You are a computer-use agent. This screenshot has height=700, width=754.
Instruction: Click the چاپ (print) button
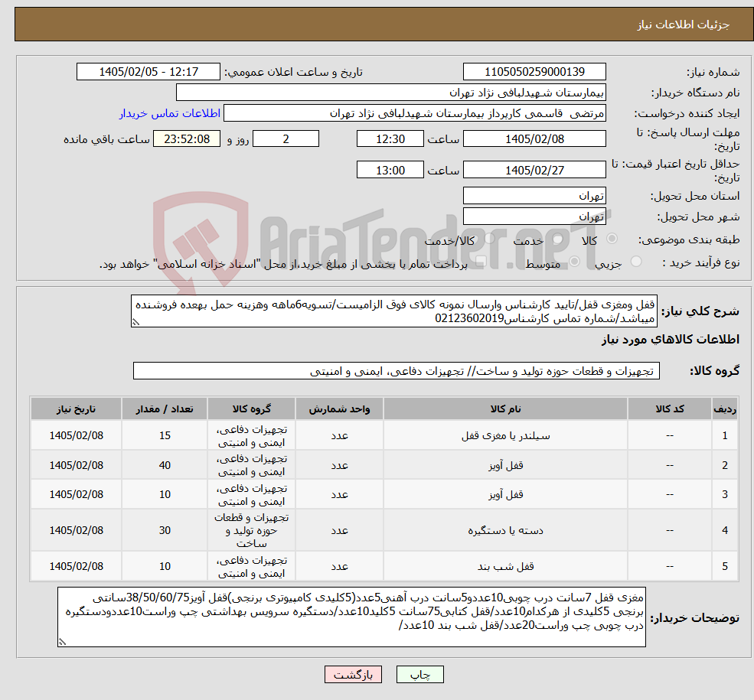(419, 675)
